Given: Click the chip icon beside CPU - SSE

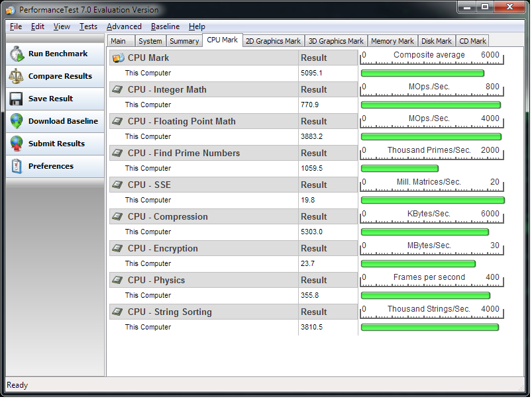Looking at the screenshot, I should [x=117, y=185].
